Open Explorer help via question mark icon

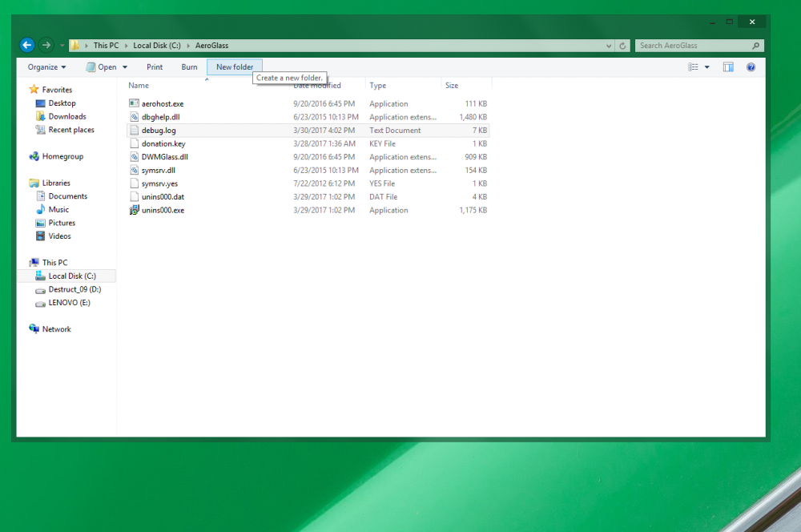pyautogui.click(x=751, y=66)
